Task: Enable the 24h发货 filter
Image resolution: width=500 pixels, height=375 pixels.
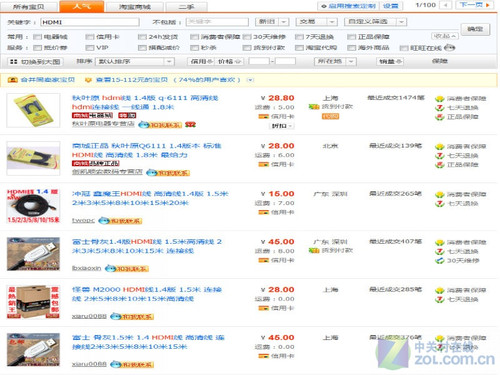Action: pos(142,37)
